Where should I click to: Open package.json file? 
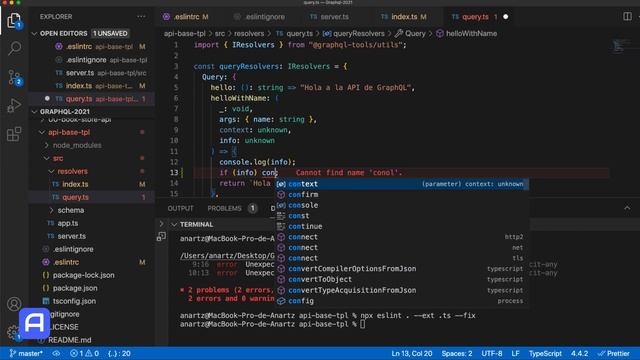[75, 288]
